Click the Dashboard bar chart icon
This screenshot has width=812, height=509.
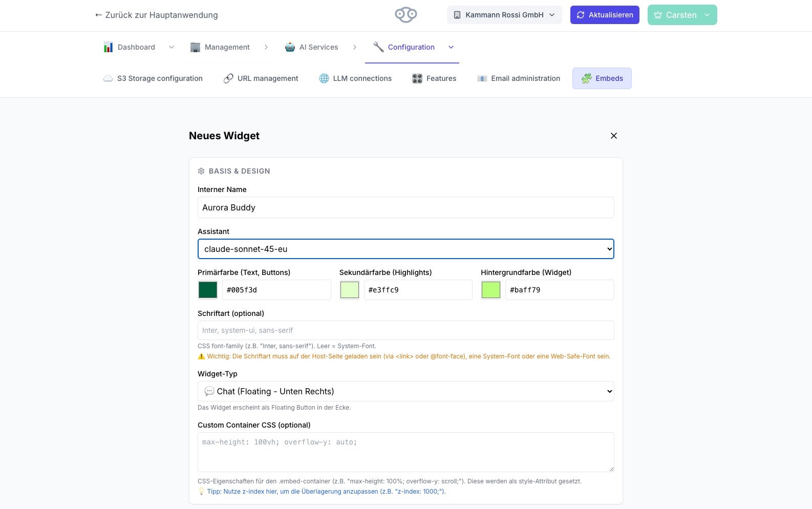108,47
